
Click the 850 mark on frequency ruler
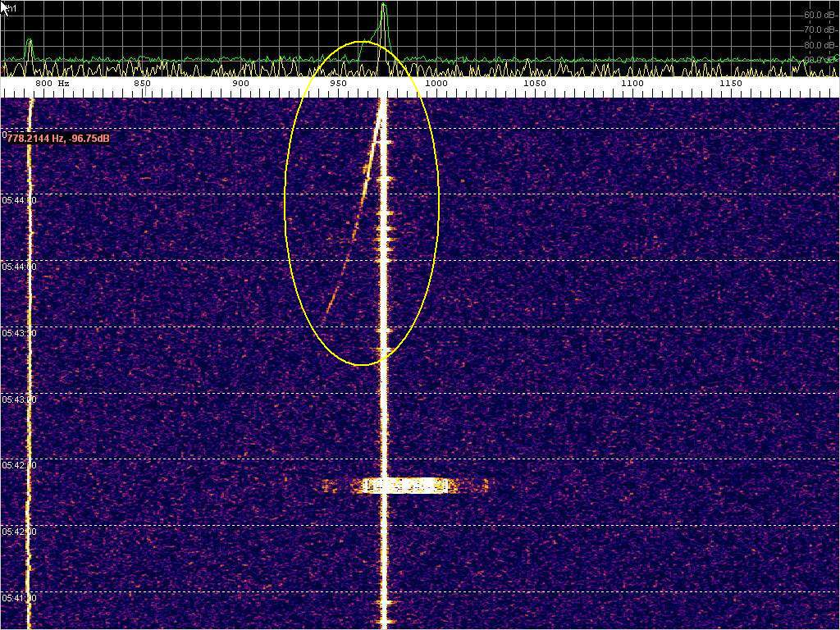tap(142, 84)
